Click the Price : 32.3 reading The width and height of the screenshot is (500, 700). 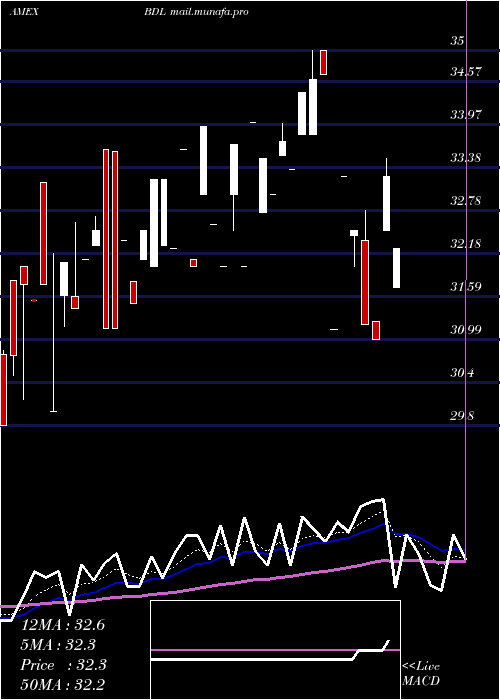coord(63,665)
